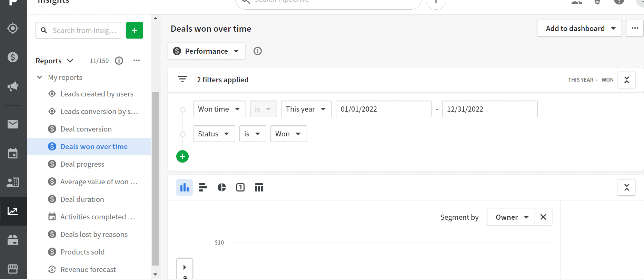Open the Campaigns megaphone icon in sidebar
644x280 pixels.
[x=13, y=86]
